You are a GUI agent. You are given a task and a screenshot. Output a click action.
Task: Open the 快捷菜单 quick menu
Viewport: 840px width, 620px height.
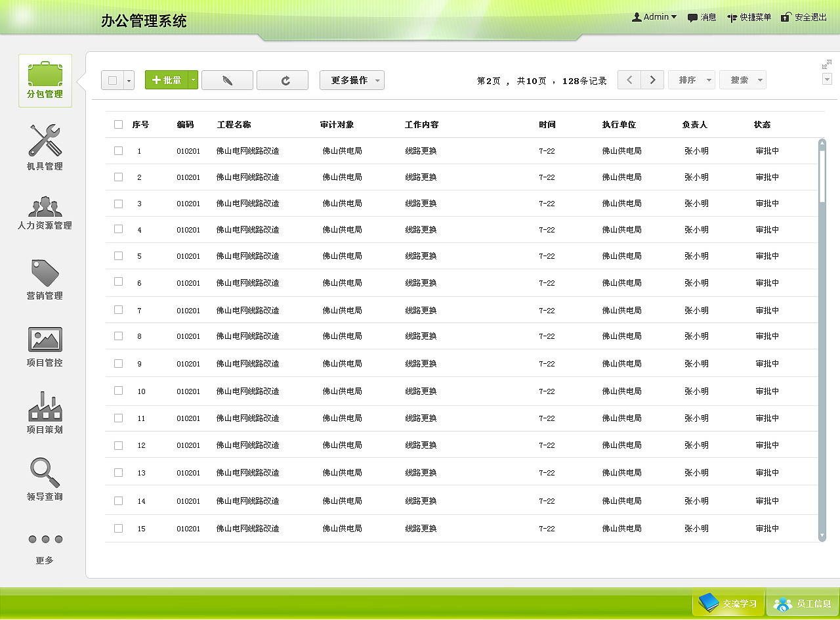coord(749,17)
